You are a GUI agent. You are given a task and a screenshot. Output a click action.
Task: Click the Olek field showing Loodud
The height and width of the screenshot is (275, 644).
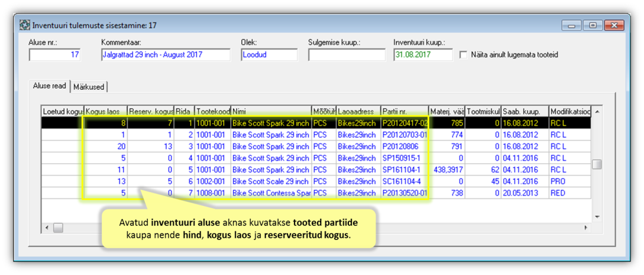click(269, 54)
